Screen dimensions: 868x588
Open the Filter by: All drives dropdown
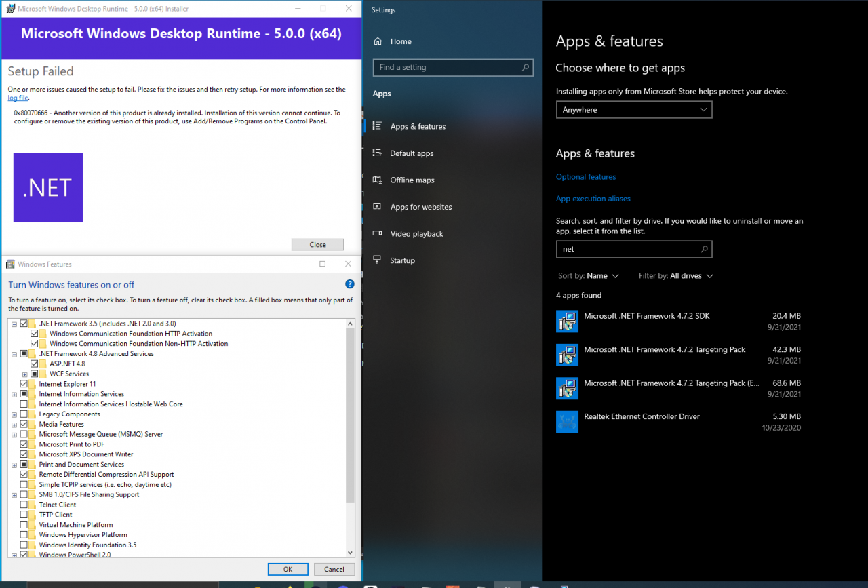[676, 276]
